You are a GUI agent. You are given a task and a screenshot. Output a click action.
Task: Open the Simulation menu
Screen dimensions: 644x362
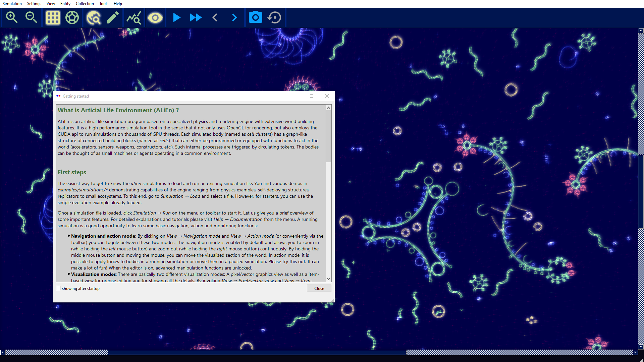pyautogui.click(x=12, y=4)
